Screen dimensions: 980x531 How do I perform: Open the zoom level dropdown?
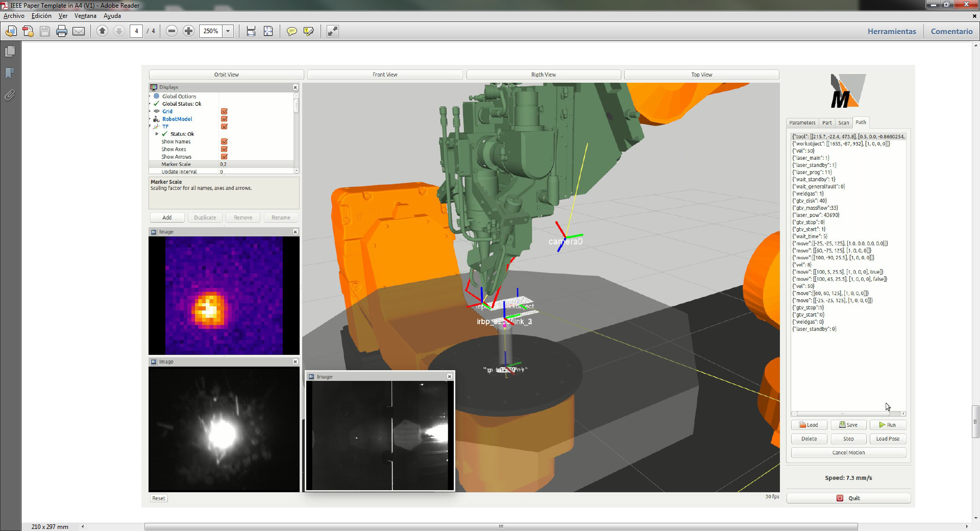[x=228, y=31]
